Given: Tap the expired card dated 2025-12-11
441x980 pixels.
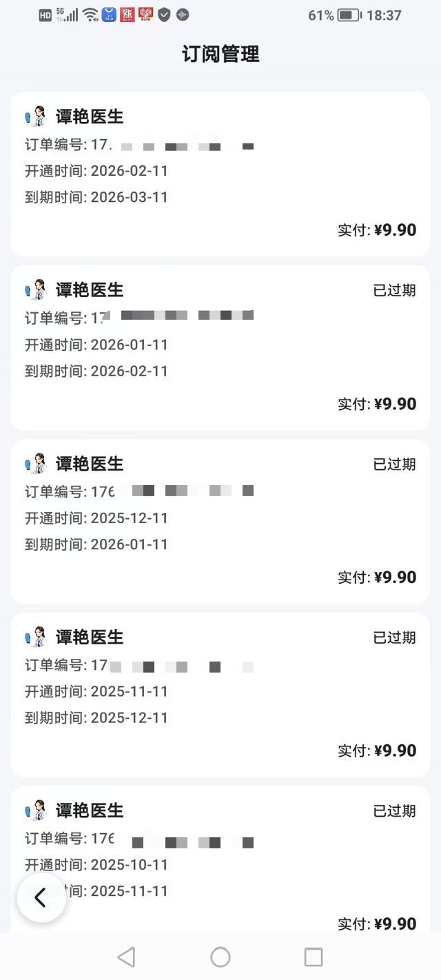Looking at the screenshot, I should [x=220, y=520].
